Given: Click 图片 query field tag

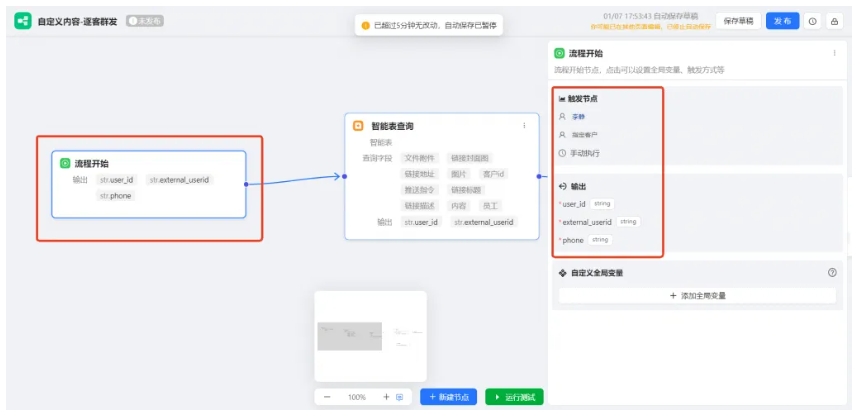Looking at the screenshot, I should (459, 174).
